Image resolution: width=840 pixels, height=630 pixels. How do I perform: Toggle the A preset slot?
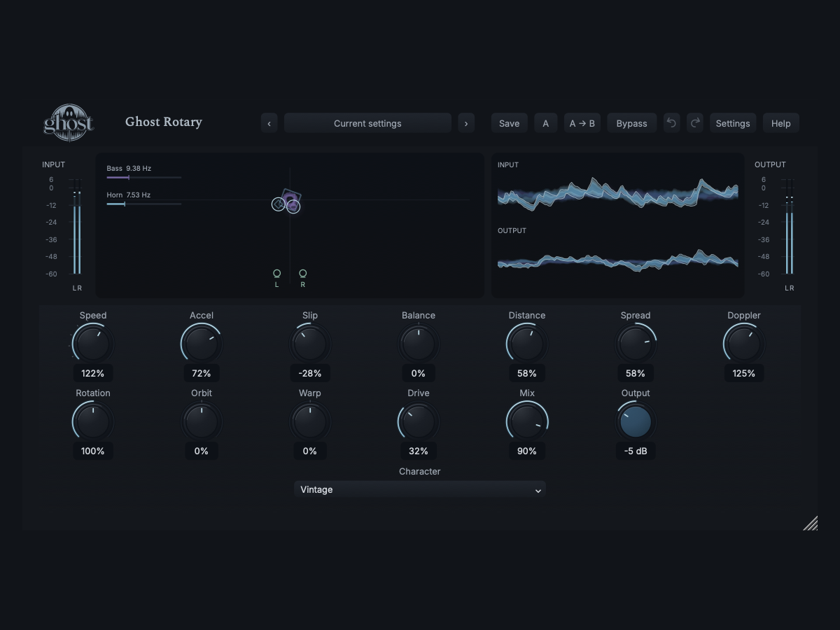tap(546, 123)
